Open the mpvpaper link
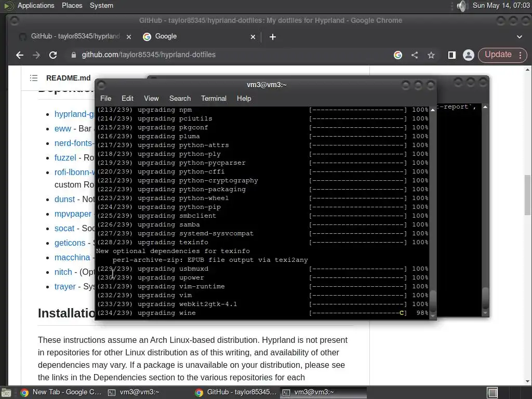 click(73, 214)
